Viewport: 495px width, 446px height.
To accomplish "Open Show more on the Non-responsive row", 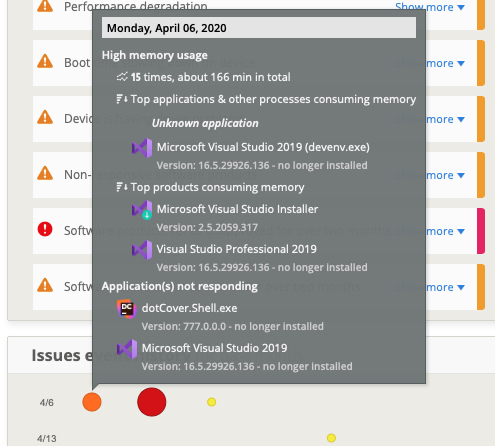I will click(430, 175).
